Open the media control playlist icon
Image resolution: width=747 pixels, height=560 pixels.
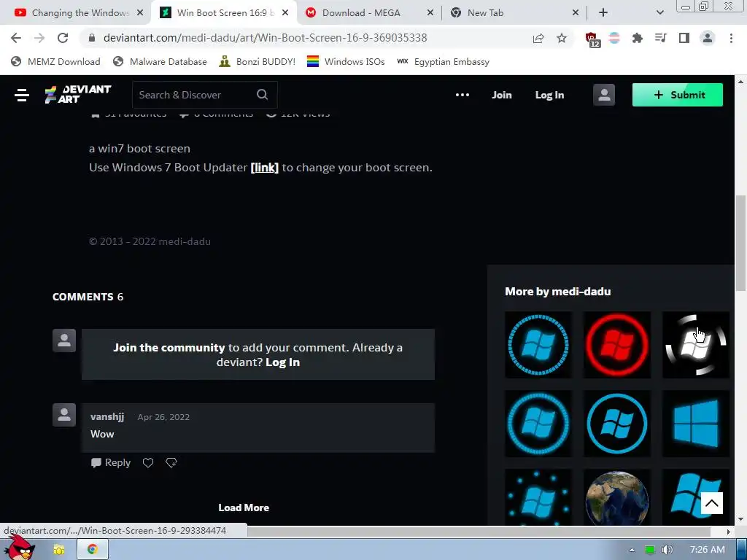[x=661, y=38]
